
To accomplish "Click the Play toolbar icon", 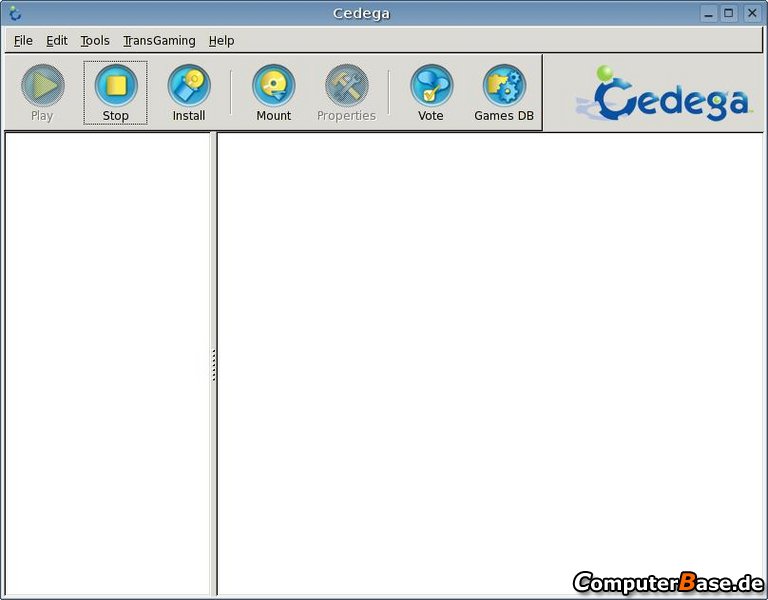I will tap(43, 86).
